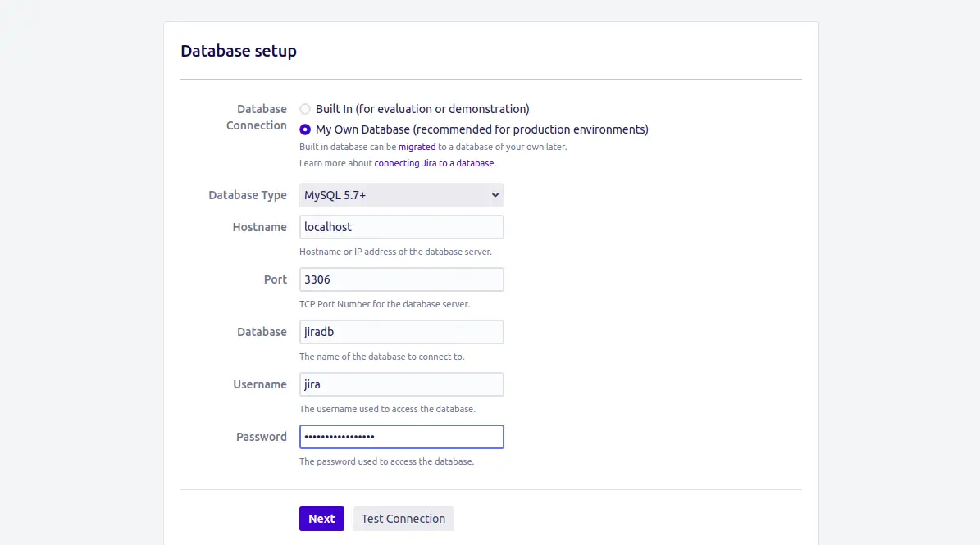Click the password hint text
Image resolution: width=980 pixels, height=545 pixels.
click(387, 462)
